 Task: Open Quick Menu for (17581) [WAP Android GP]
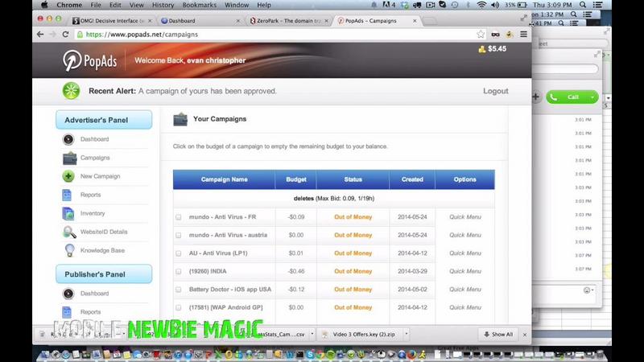[465, 307]
